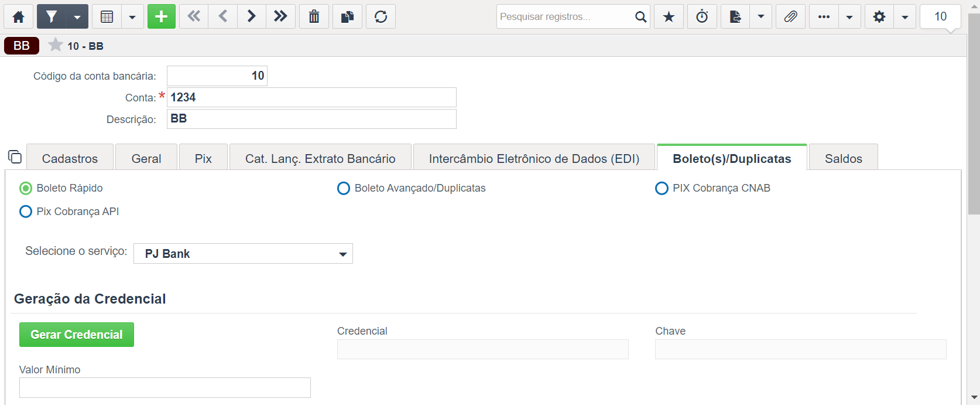Image resolution: width=980 pixels, height=412 pixels.
Task: Focus the Código da conta bancária field
Action: pos(217,76)
